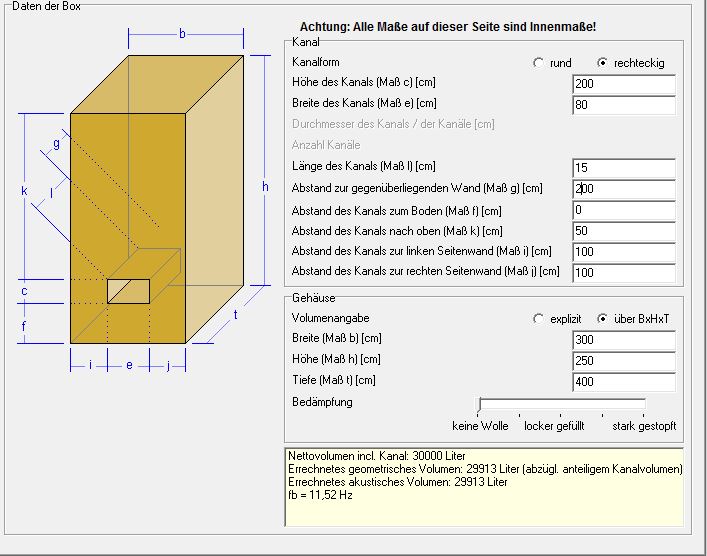Screen dimensions: 707x556
Task: Click the rectangular port opening in box diagram
Action: tap(128, 291)
